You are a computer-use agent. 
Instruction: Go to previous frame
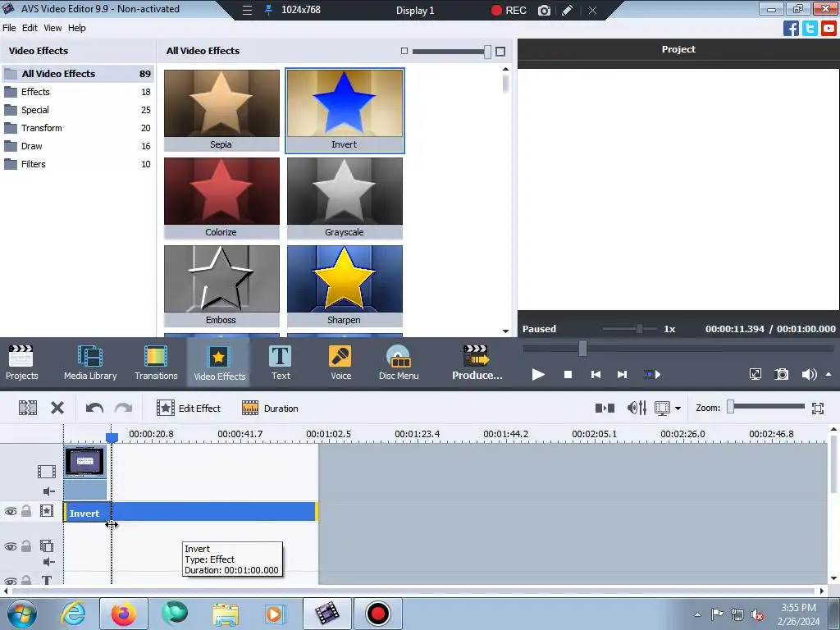coord(596,374)
